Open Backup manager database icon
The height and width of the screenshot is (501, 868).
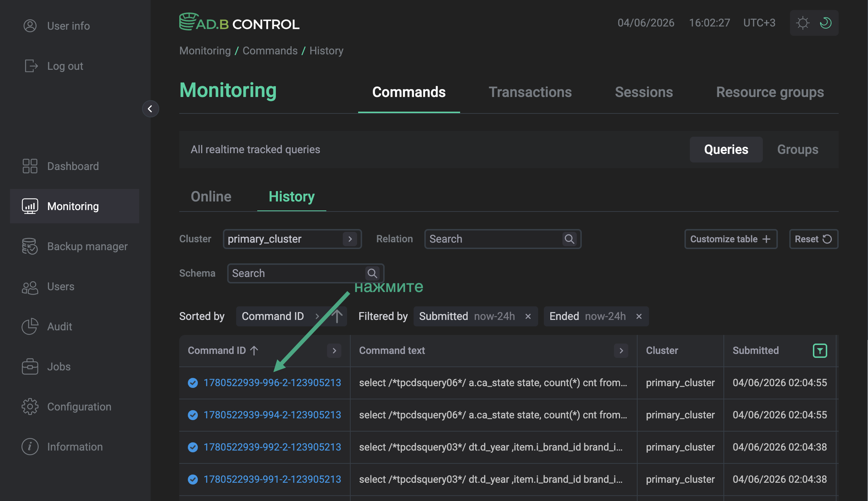(30, 246)
